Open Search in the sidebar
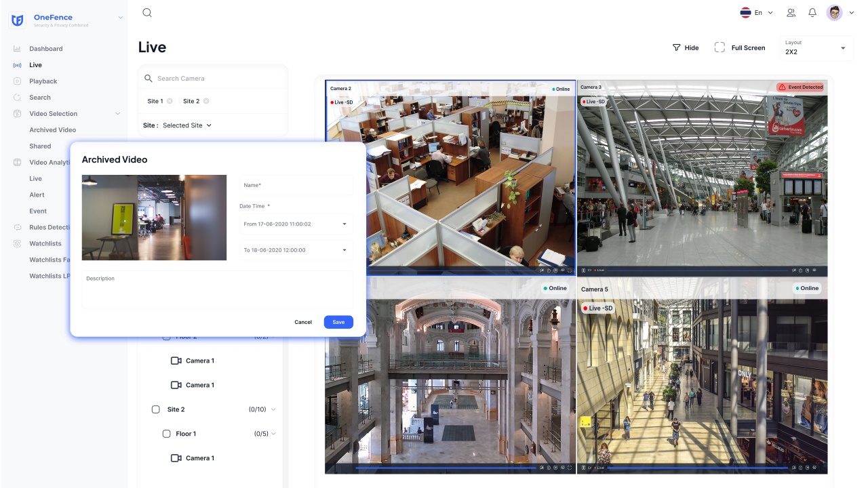 [x=40, y=98]
